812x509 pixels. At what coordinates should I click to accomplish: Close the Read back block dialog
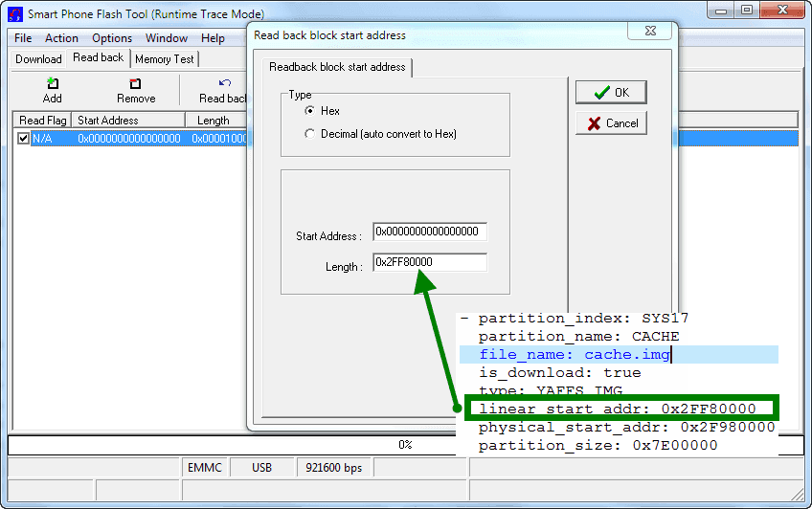tap(650, 31)
